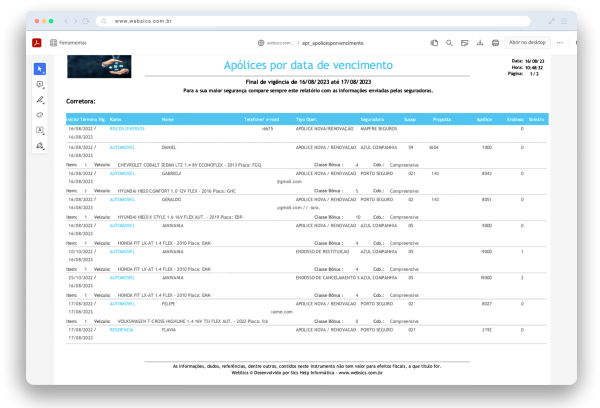Open the more options ellipsis menu
Viewport: 600px width, 408px height.
click(559, 42)
